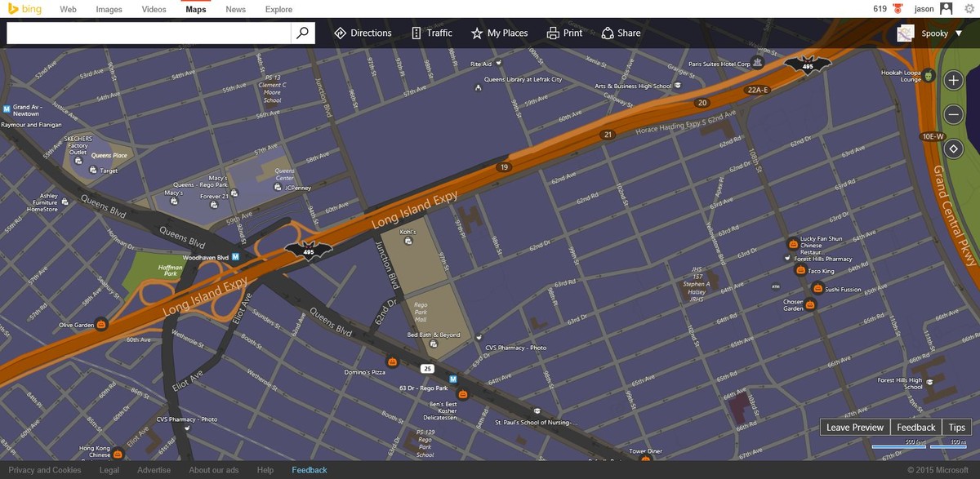Open the Help footer link
980x479 pixels.
click(265, 470)
